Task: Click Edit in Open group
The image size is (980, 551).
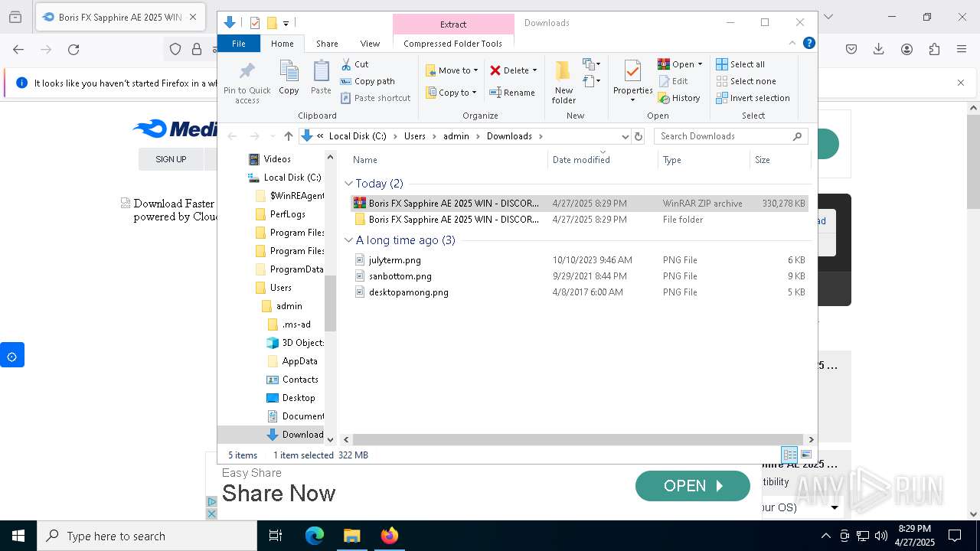Action: tap(672, 81)
